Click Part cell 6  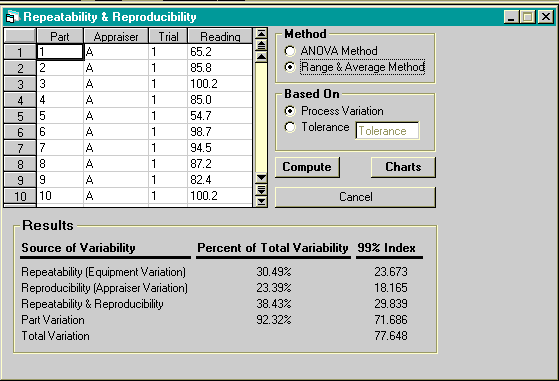(x=60, y=132)
